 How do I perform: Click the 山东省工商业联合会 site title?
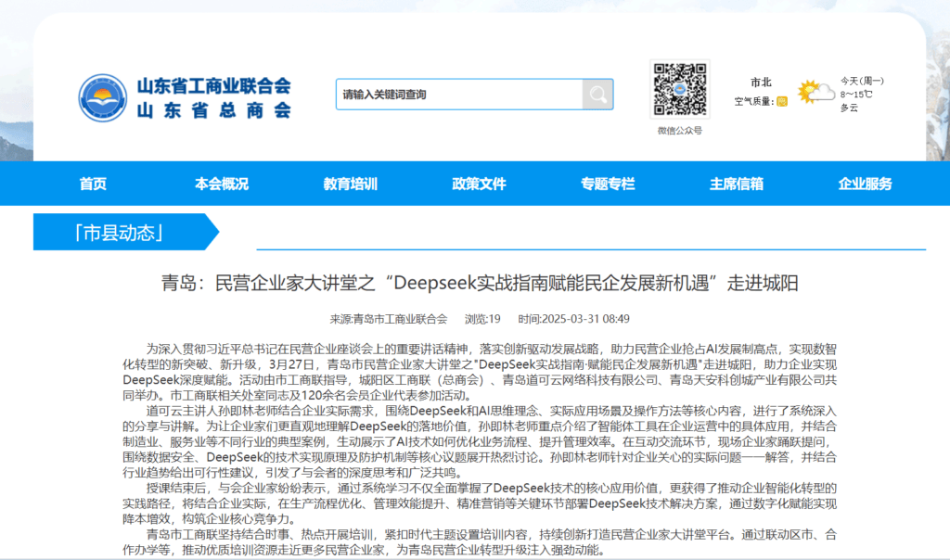[x=214, y=86]
